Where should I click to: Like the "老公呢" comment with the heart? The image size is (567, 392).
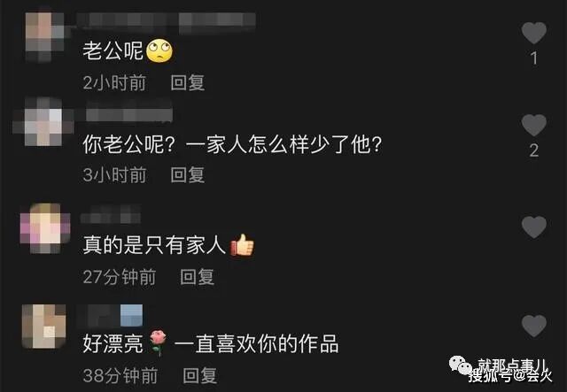pos(533,33)
